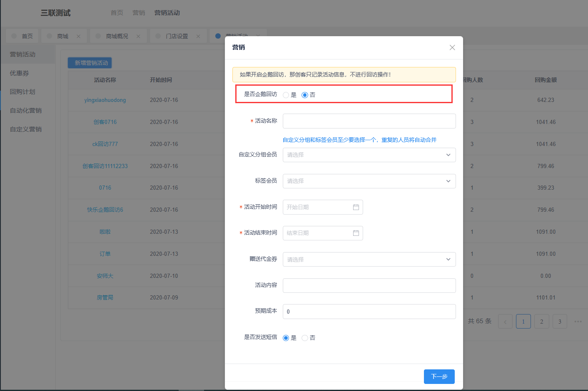Click 2020-07-10 date cell
Viewport: 588px width, 391px height.
[x=164, y=276]
